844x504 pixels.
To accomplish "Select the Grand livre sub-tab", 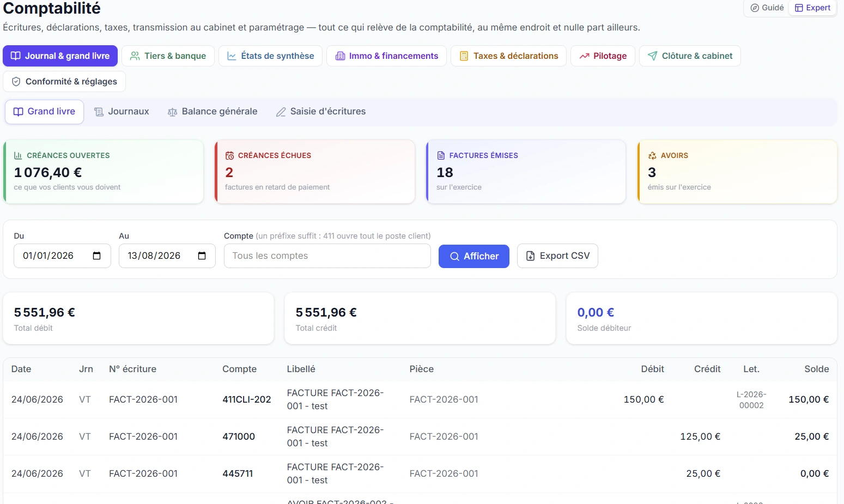I will pos(44,112).
